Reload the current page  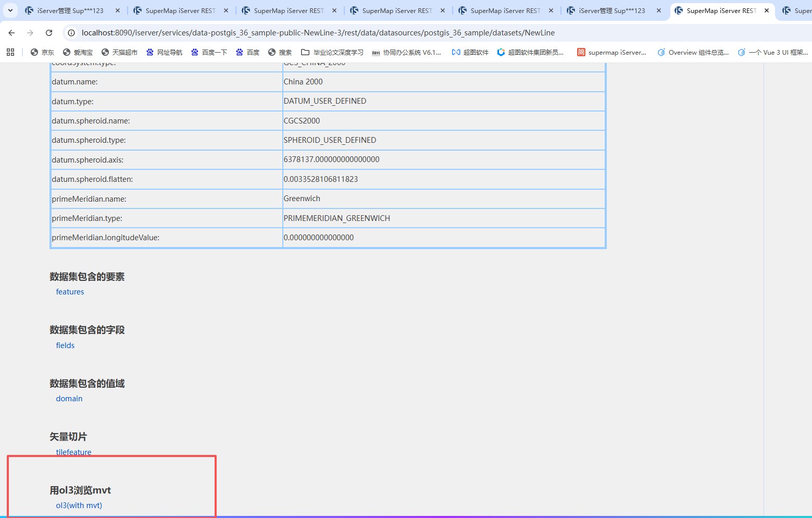(x=49, y=33)
